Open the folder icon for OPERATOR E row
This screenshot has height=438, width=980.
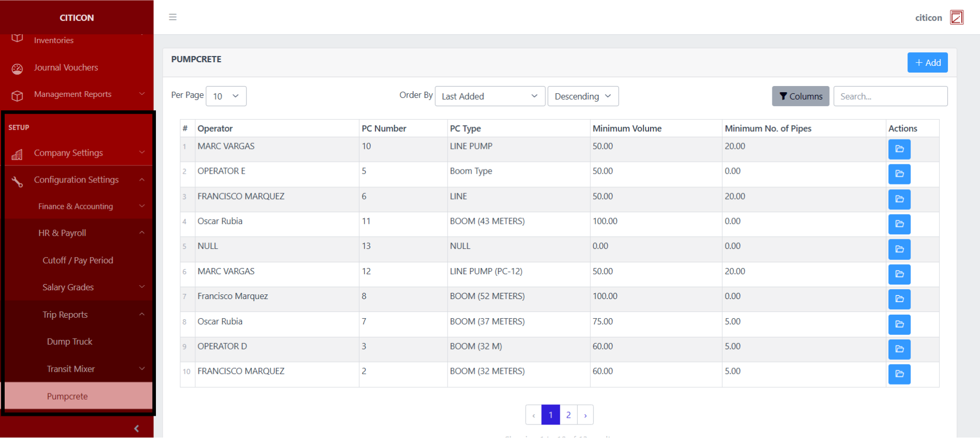pos(899,174)
